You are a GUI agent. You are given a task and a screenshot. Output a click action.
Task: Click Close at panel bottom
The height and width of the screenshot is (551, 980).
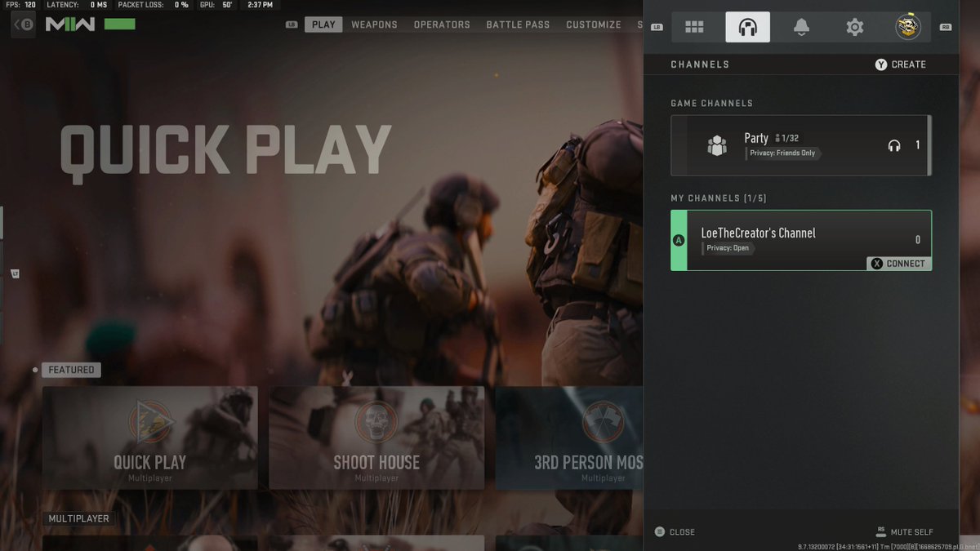[675, 532]
